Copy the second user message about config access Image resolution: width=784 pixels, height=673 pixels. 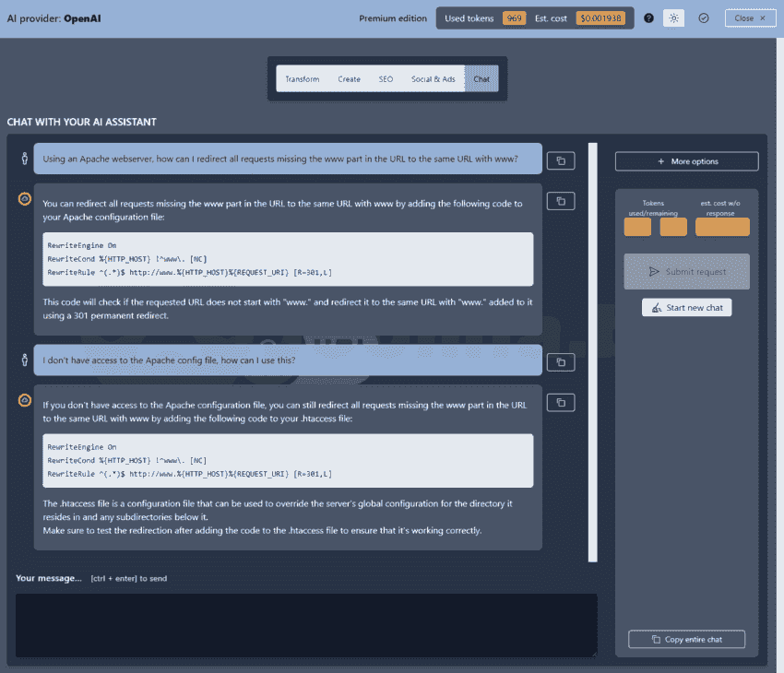pos(560,361)
